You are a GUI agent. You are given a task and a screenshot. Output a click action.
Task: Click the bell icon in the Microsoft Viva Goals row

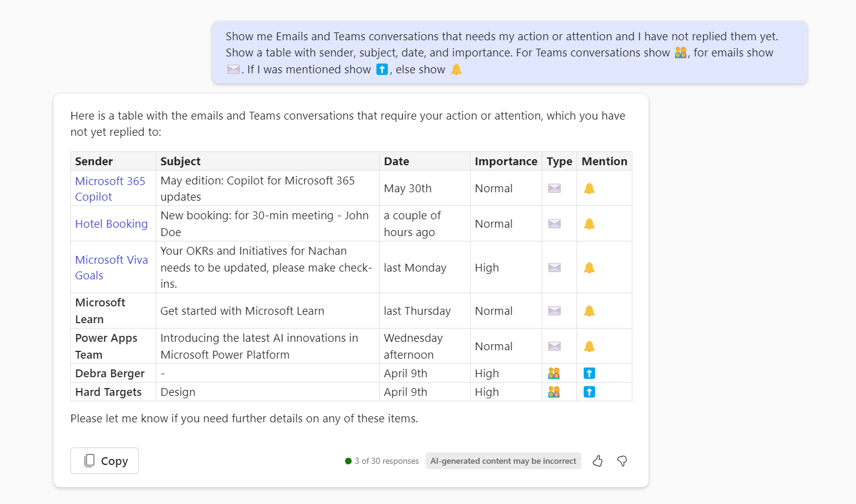[x=589, y=268]
